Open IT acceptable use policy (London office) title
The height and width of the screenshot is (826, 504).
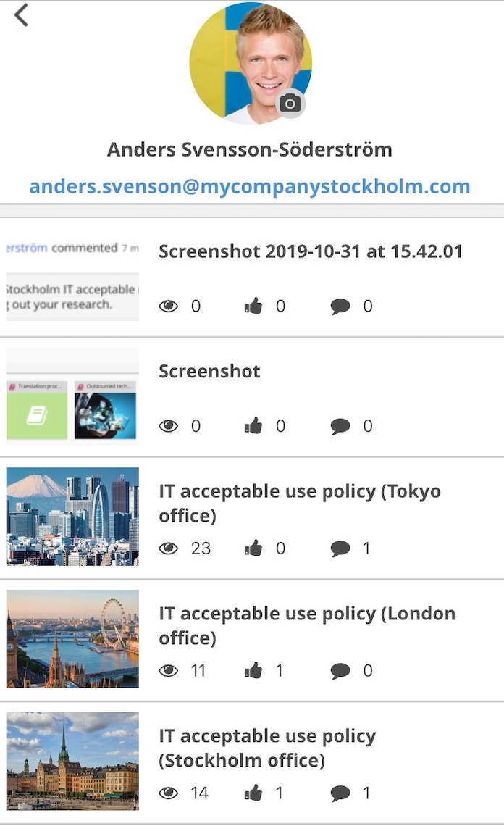click(307, 625)
